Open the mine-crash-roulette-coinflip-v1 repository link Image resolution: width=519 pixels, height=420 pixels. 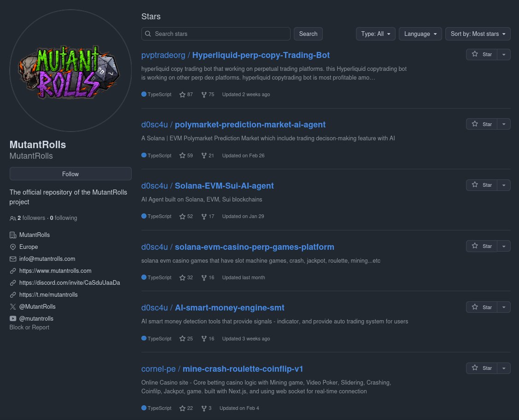click(x=222, y=369)
